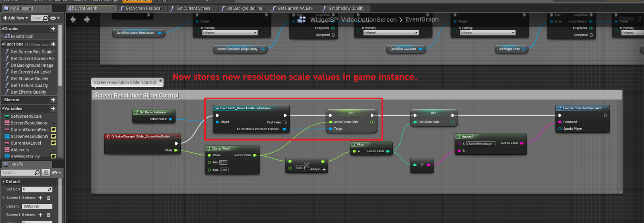
Task: Add a new macro with plus icon
Action: [x=53, y=100]
